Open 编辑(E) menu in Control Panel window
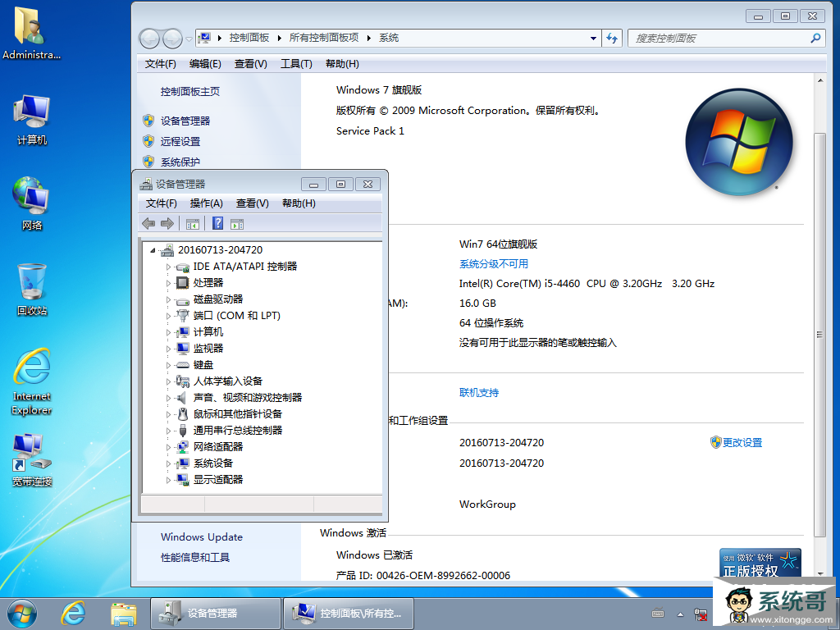The height and width of the screenshot is (630, 840). coord(205,64)
